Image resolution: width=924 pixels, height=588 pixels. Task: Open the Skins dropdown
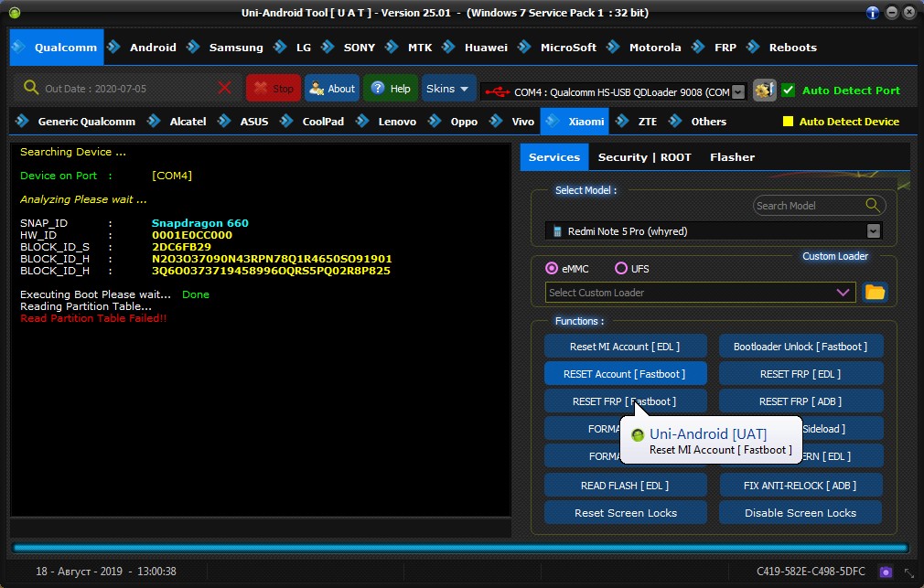click(x=448, y=89)
